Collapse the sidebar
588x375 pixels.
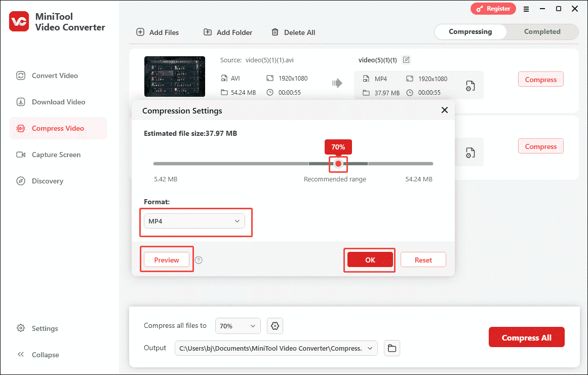[x=38, y=355]
